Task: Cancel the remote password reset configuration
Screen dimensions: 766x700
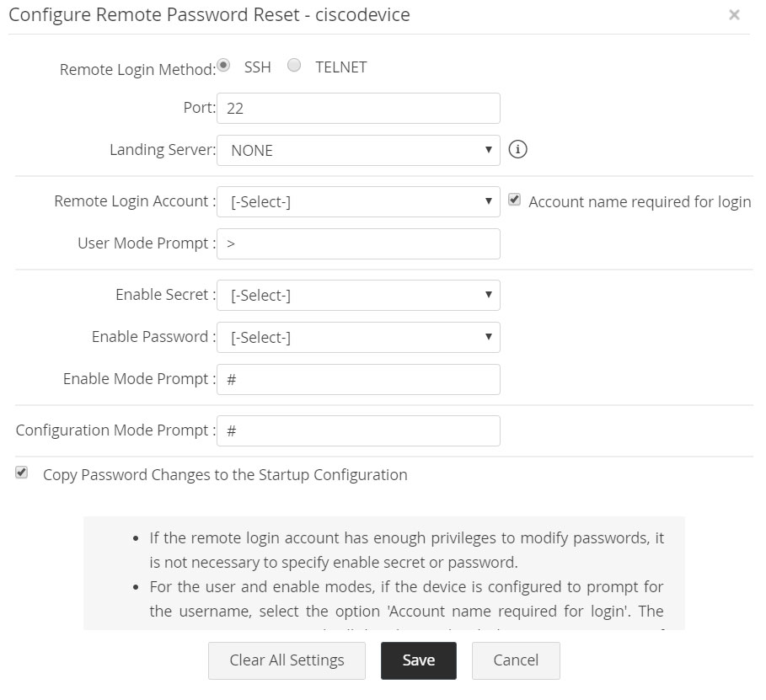Action: (x=516, y=660)
